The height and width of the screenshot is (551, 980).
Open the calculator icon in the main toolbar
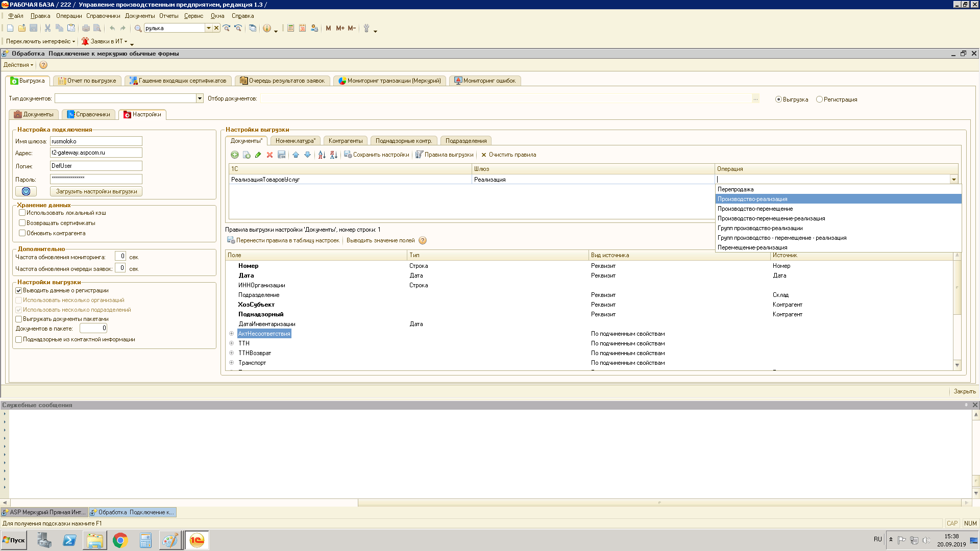290,28
